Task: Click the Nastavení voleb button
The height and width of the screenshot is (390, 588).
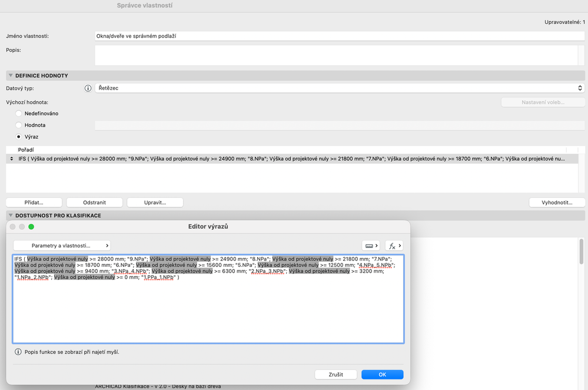Action: coord(543,102)
